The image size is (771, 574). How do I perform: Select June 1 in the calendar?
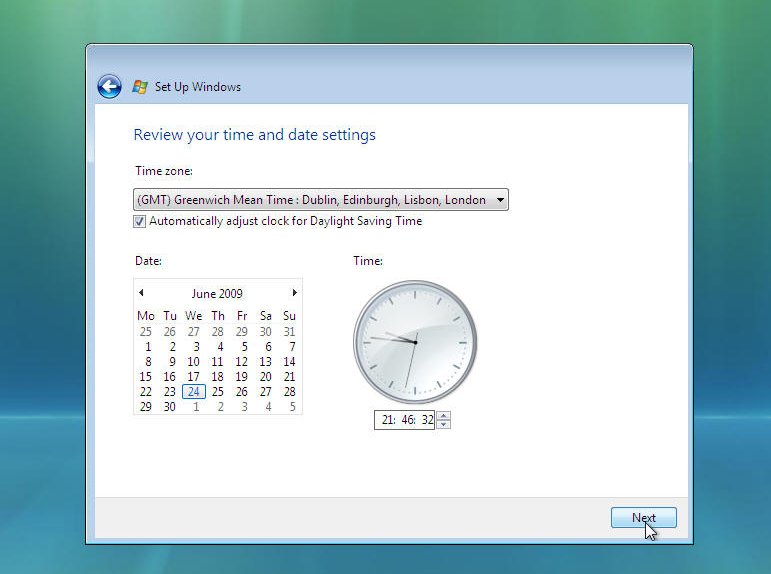pos(148,347)
